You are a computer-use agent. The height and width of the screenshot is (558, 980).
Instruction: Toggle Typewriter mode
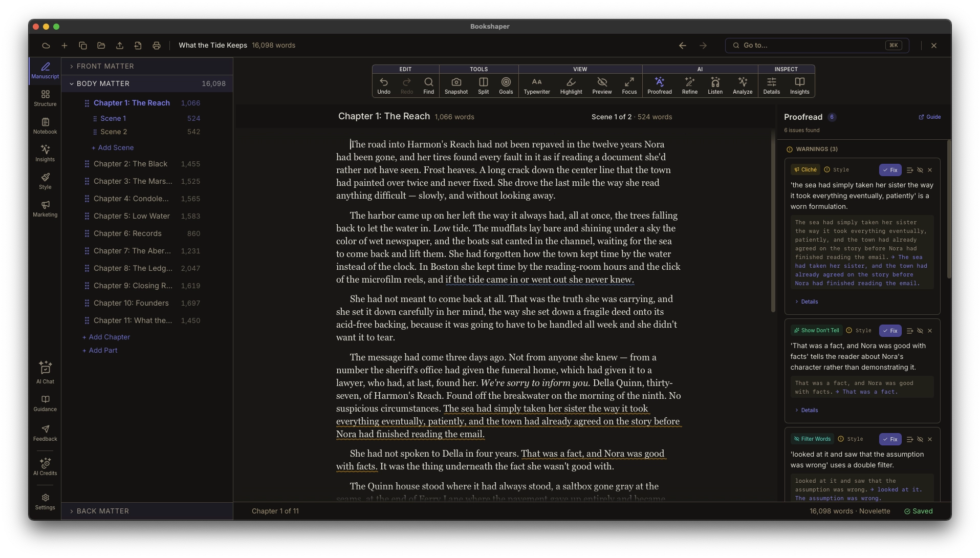coord(536,85)
